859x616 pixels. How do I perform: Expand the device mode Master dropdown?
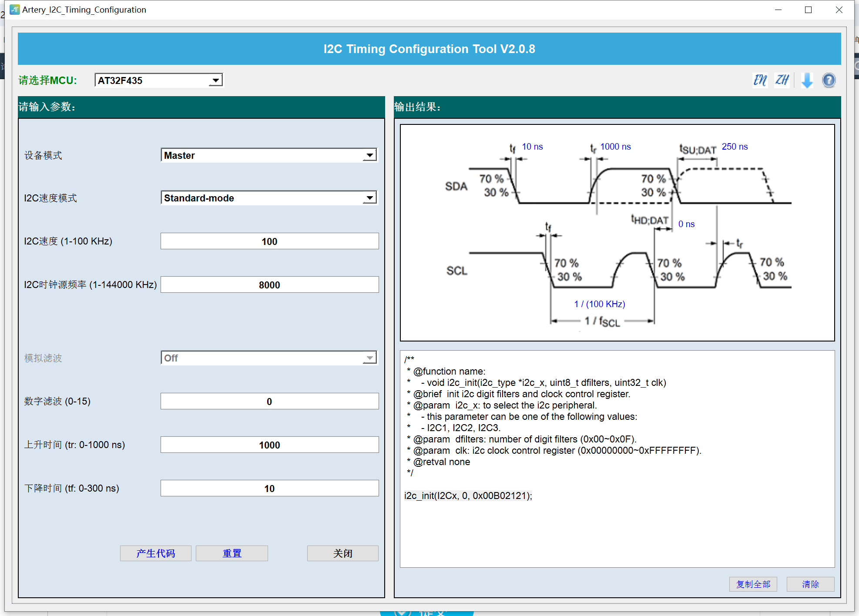(269, 155)
